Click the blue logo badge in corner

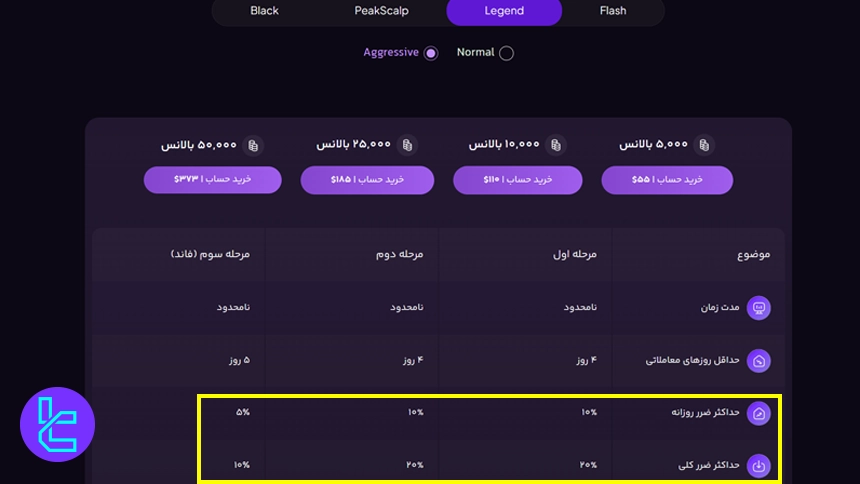(x=57, y=424)
